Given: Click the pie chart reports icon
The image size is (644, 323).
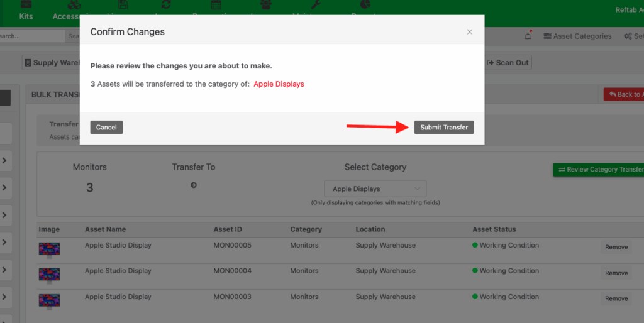Looking at the screenshot, I should pos(365,4).
